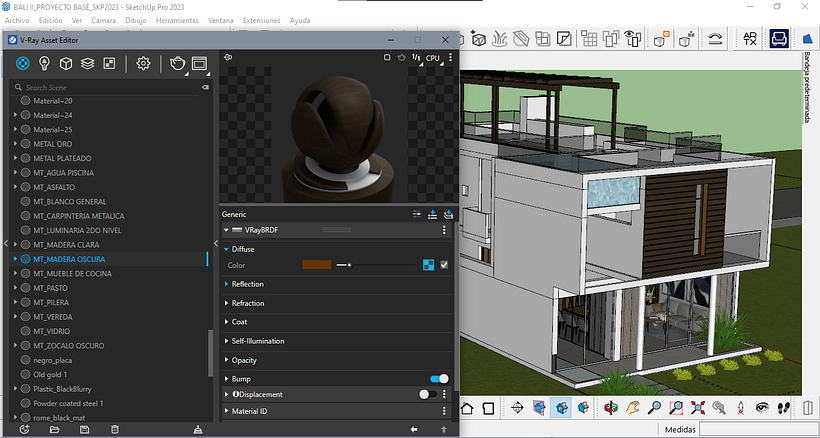Collapse the Diffuse section

tap(226, 249)
